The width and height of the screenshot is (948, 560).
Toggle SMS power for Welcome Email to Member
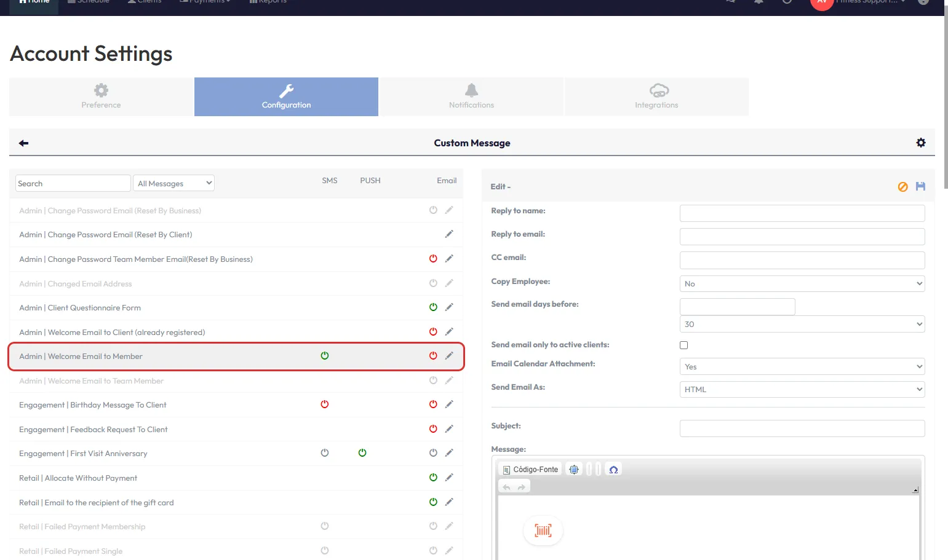(x=325, y=356)
